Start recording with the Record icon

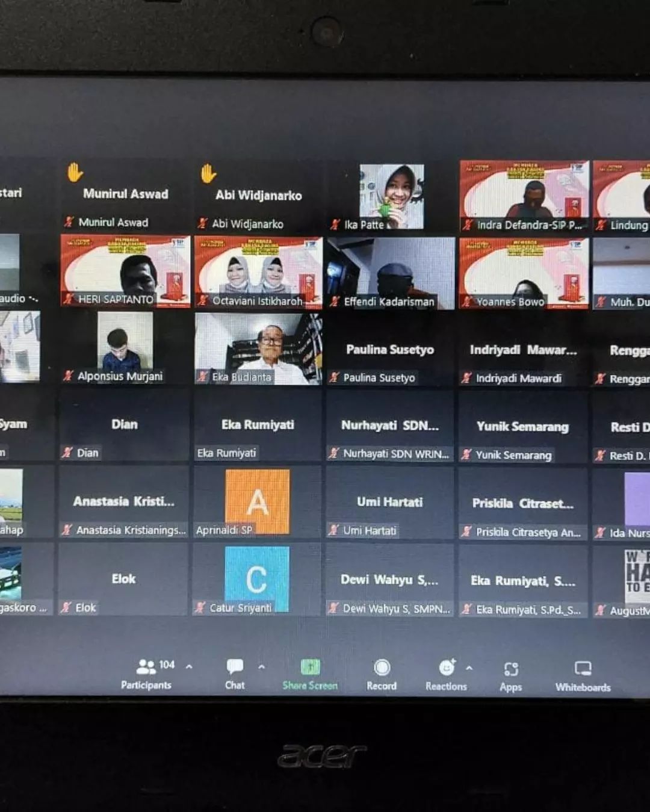tap(382, 668)
